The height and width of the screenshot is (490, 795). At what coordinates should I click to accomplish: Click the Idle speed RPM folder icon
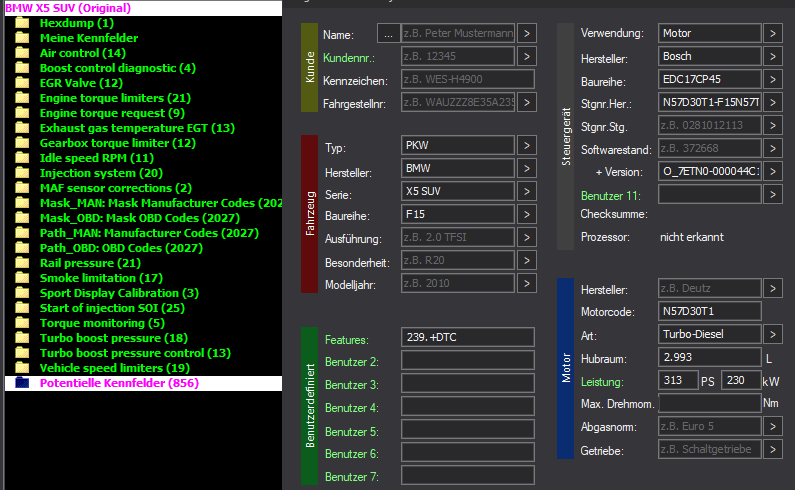point(22,158)
